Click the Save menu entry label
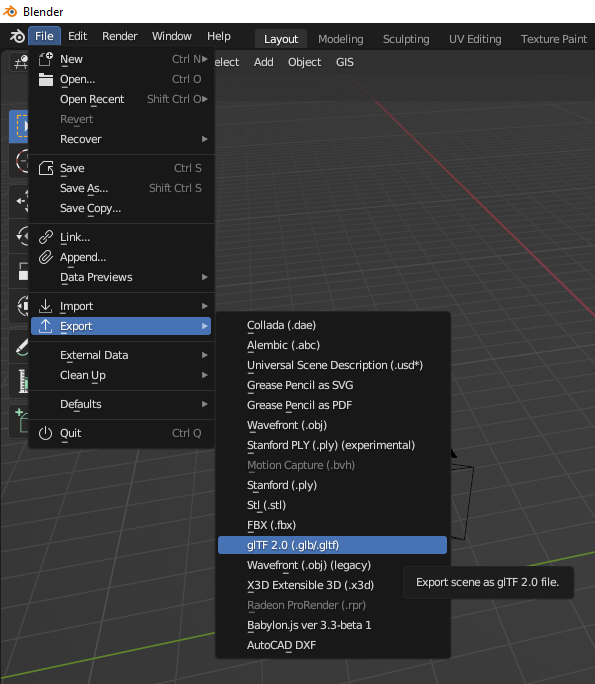 [72, 168]
